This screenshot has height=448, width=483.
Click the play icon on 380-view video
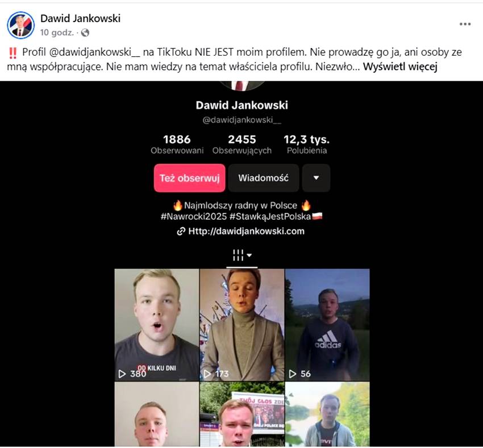pos(122,374)
